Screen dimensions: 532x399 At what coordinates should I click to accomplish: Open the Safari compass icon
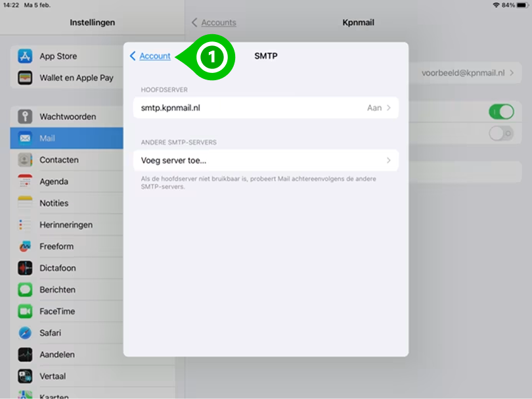click(x=25, y=333)
